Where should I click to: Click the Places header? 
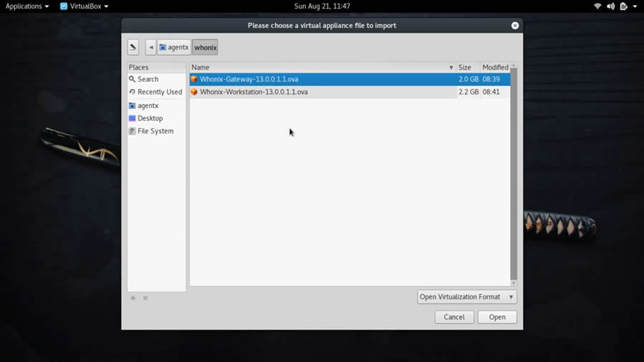[x=156, y=67]
